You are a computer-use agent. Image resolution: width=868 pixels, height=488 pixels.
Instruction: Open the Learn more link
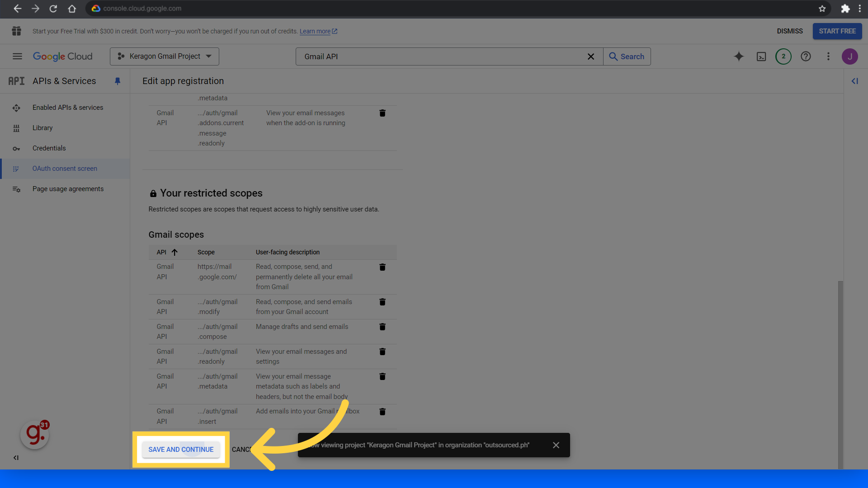[318, 31]
